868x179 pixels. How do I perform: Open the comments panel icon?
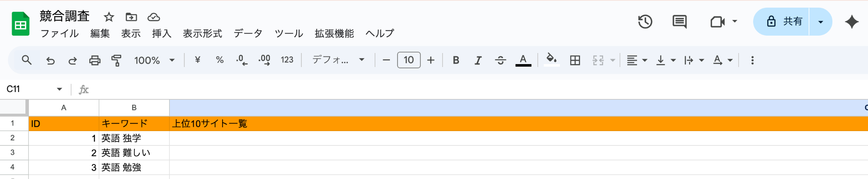pos(679,22)
